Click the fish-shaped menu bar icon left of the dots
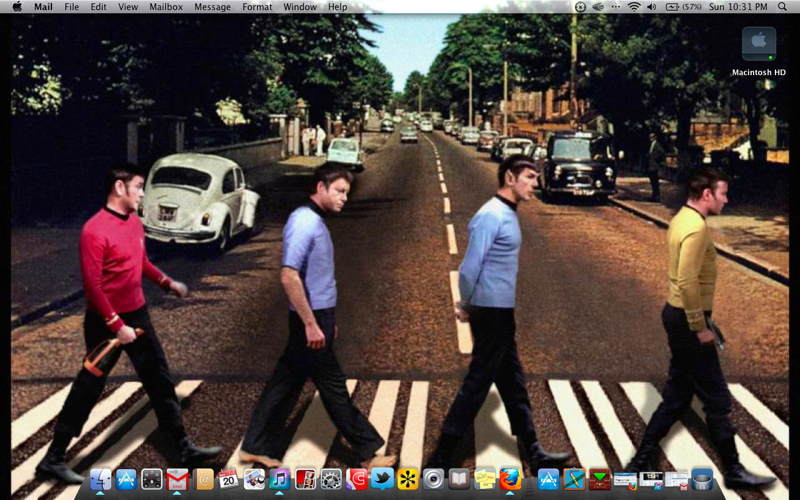 pyautogui.click(x=598, y=7)
